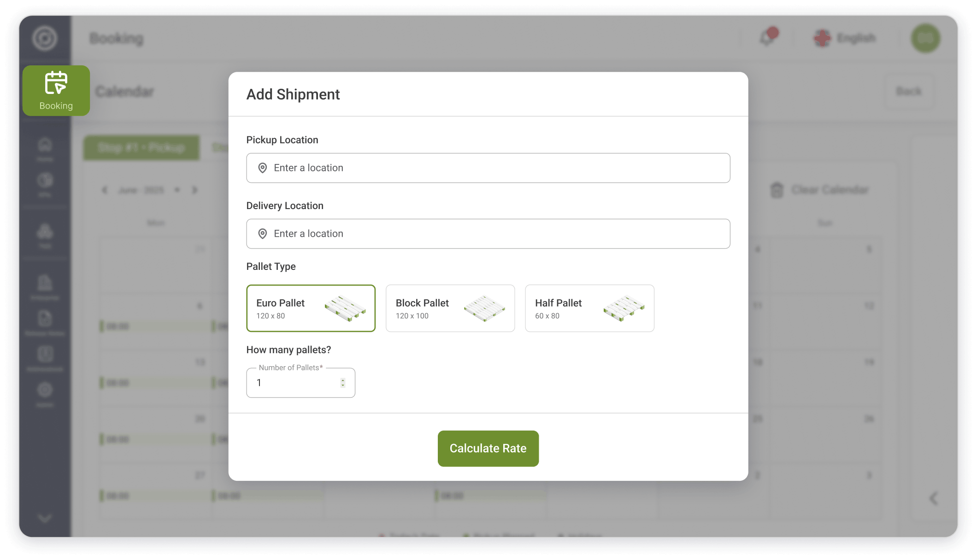Choose the Half Pallet 60 x 80 option

click(589, 308)
